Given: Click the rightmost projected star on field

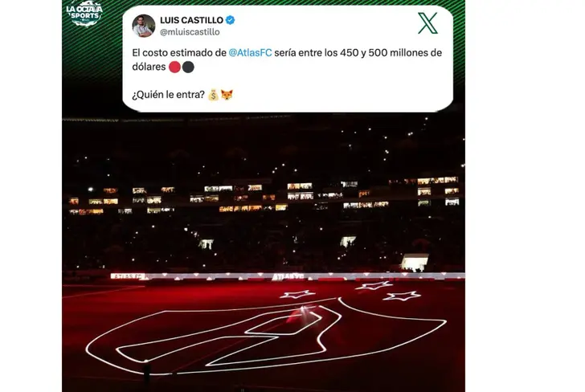Looking at the screenshot, I should coord(402,296).
